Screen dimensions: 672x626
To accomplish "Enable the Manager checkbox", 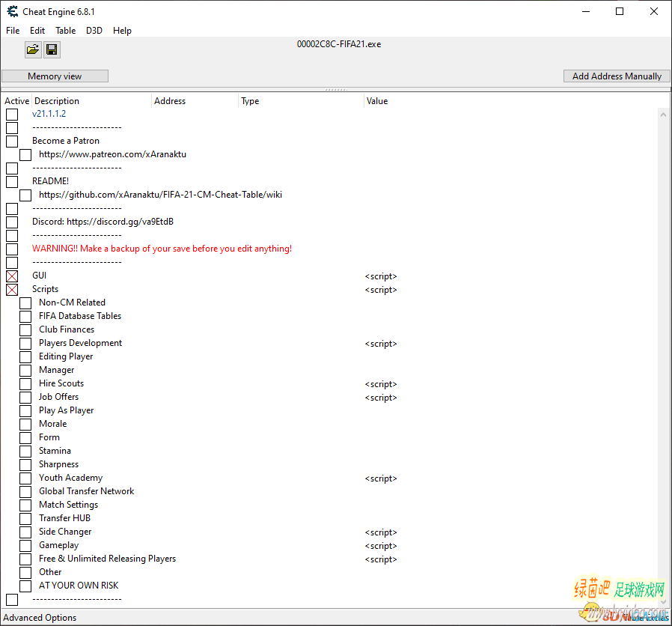I will click(25, 371).
